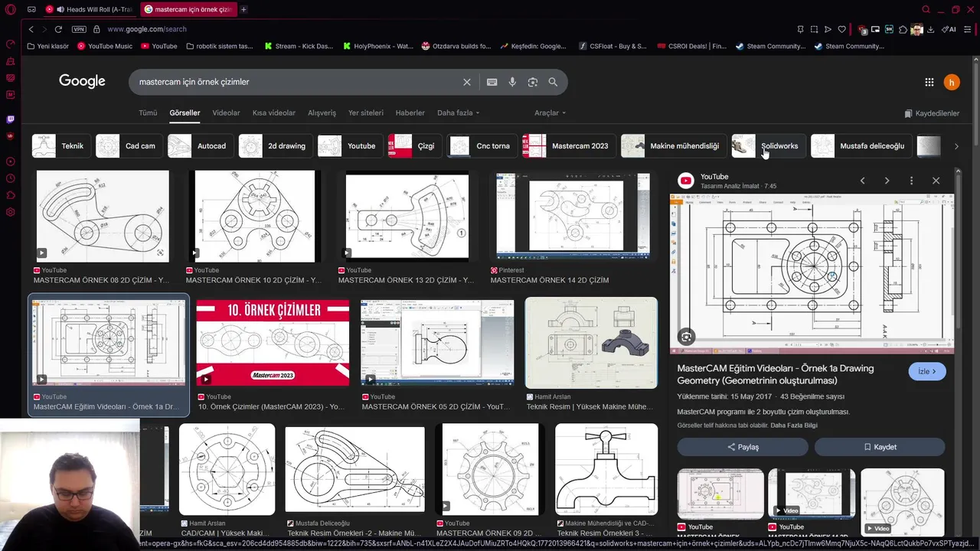Open preview panel three-dot options menu
980x551 pixels.
(x=911, y=181)
